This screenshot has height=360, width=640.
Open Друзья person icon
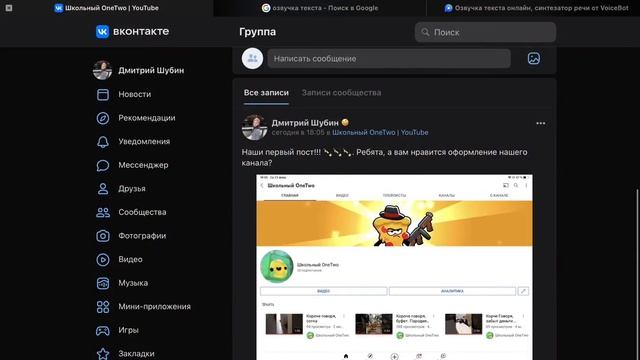103,189
